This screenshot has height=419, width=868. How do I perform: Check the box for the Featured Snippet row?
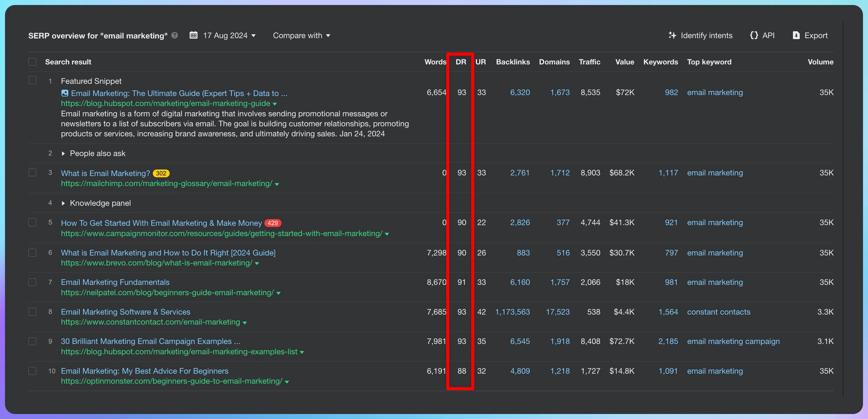pyautogui.click(x=32, y=80)
